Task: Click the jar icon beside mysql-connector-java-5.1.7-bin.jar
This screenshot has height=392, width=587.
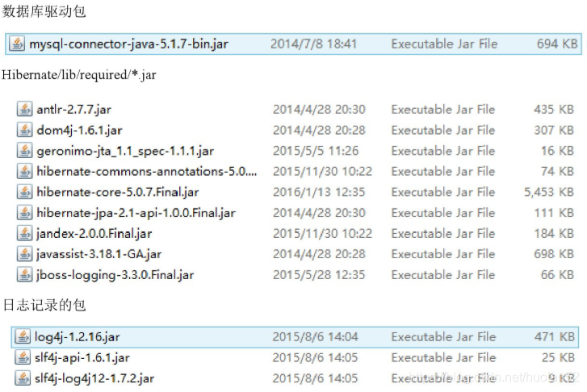Action: 17,44
